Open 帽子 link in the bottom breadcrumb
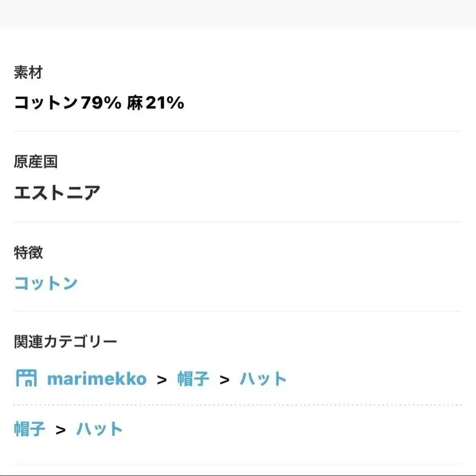Image resolution: width=476 pixels, height=476 pixels. pos(30,429)
